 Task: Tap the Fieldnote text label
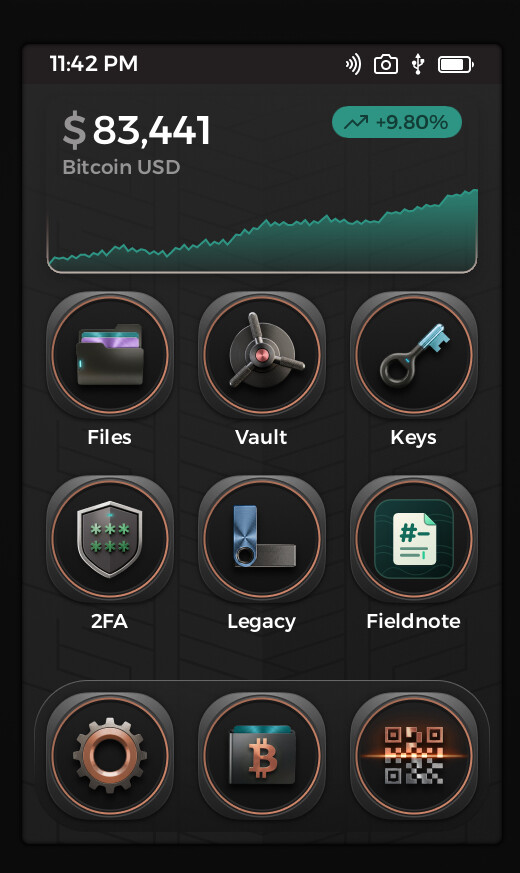pyautogui.click(x=414, y=621)
